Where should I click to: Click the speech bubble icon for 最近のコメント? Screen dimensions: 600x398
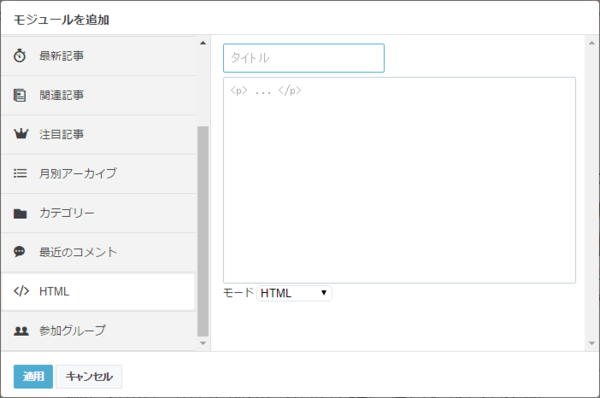pos(20,252)
